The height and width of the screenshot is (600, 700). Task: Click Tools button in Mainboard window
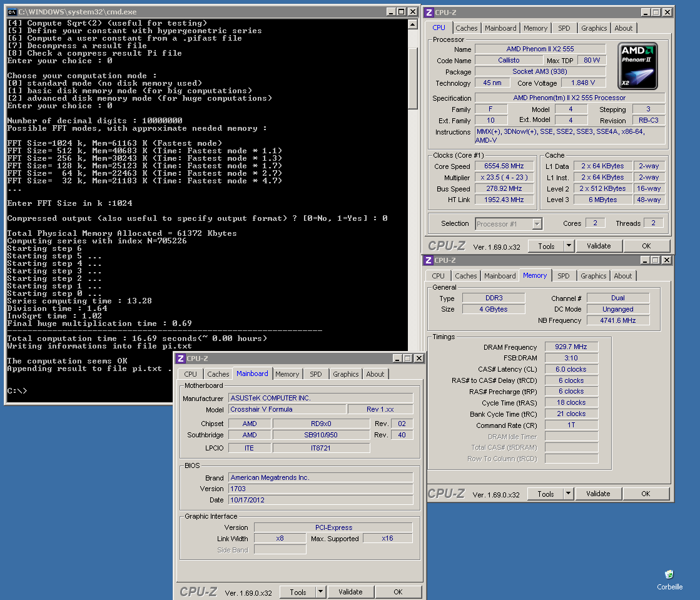tap(298, 592)
